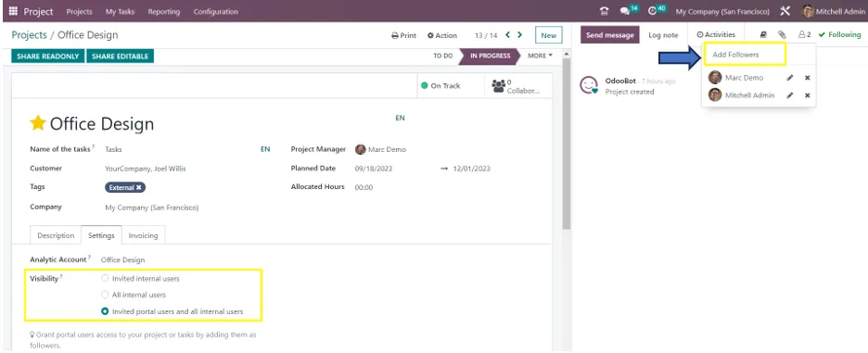The height and width of the screenshot is (353, 868).
Task: Open the Projects menu
Action: pos(79,12)
